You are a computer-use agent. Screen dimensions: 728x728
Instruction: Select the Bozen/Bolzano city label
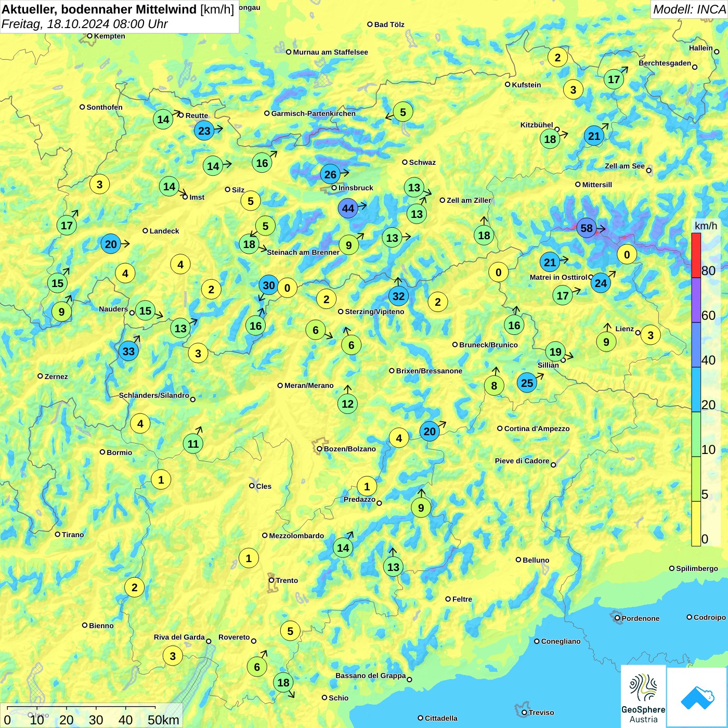(x=349, y=449)
